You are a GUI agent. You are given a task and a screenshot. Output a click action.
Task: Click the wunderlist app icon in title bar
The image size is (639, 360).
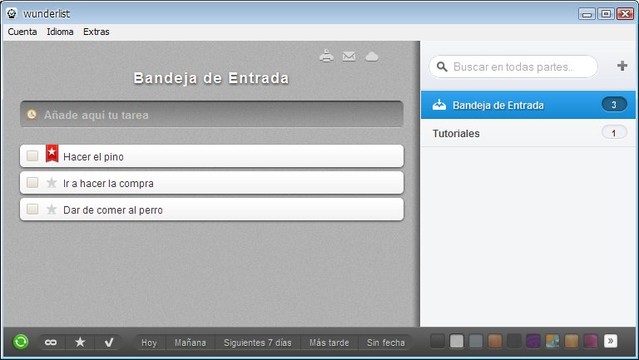(x=12, y=13)
